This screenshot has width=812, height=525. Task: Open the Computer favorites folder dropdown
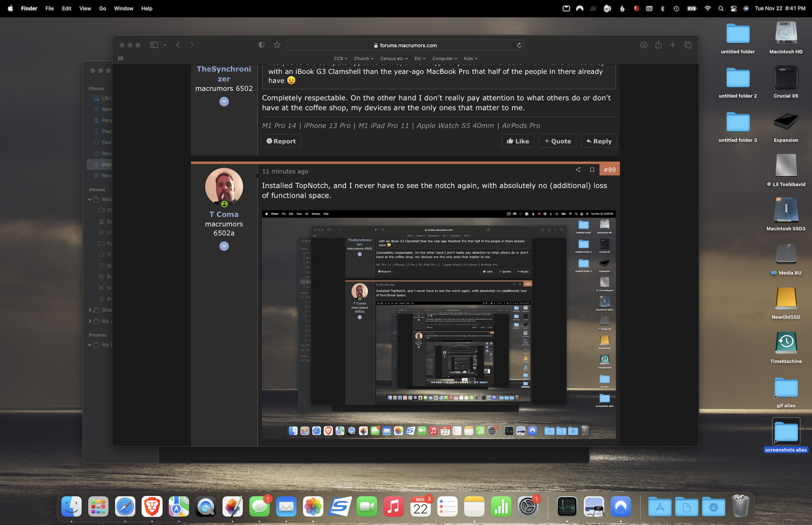445,58
